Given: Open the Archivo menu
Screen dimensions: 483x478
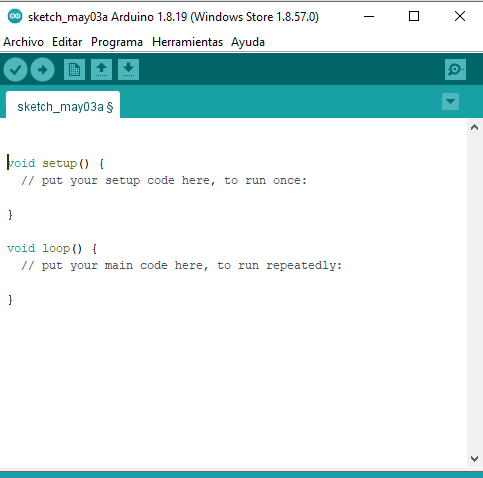Looking at the screenshot, I should point(23,42).
